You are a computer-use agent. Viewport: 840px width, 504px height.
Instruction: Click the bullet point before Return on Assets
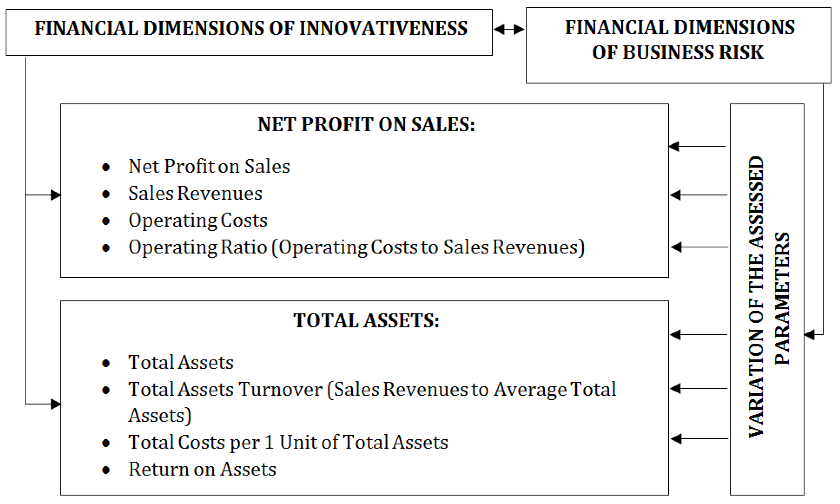tap(106, 470)
